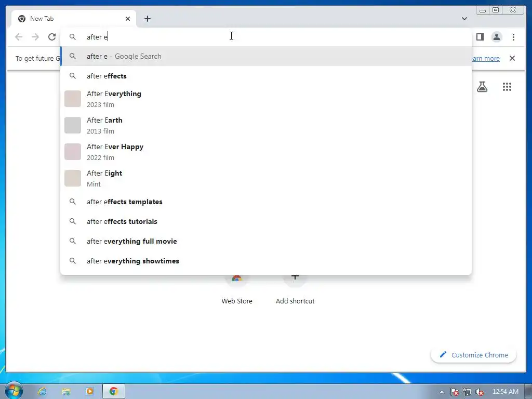This screenshot has height=399, width=532.
Task: Open Windows Explorer folder in taskbar
Action: 66,391
